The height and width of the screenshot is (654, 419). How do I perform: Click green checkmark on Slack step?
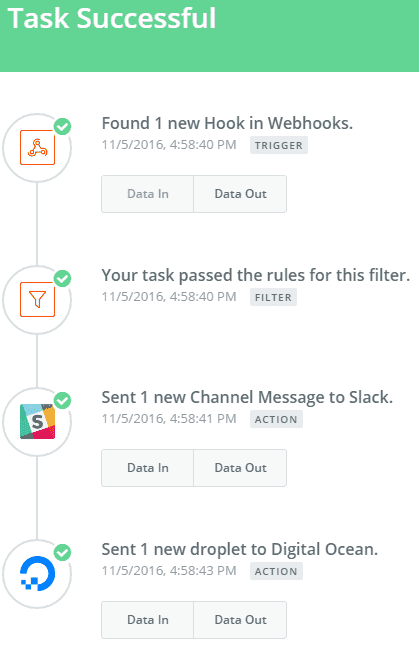[x=63, y=400]
